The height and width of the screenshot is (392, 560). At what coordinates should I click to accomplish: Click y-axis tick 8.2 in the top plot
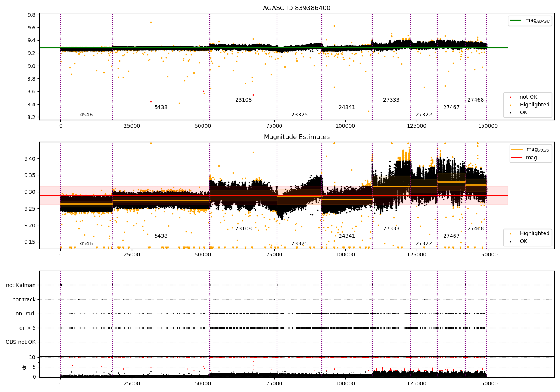pos(32,117)
